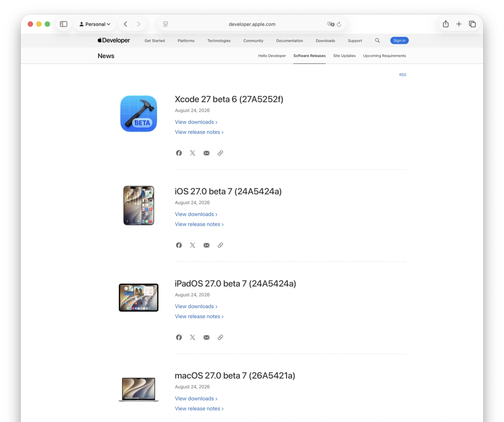Open the Platforms menu
504x422 pixels.
186,41
